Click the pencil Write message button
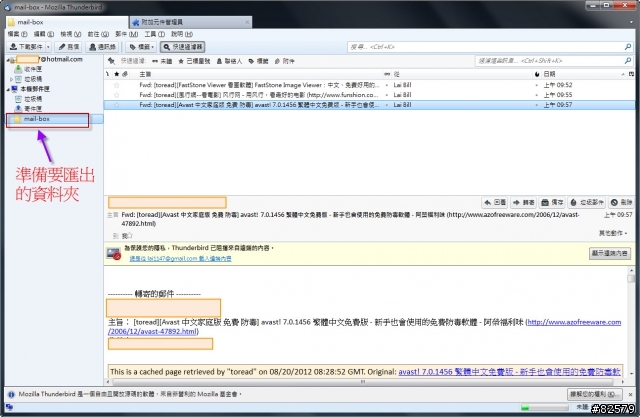The width and height of the screenshot is (640, 417). point(69,47)
